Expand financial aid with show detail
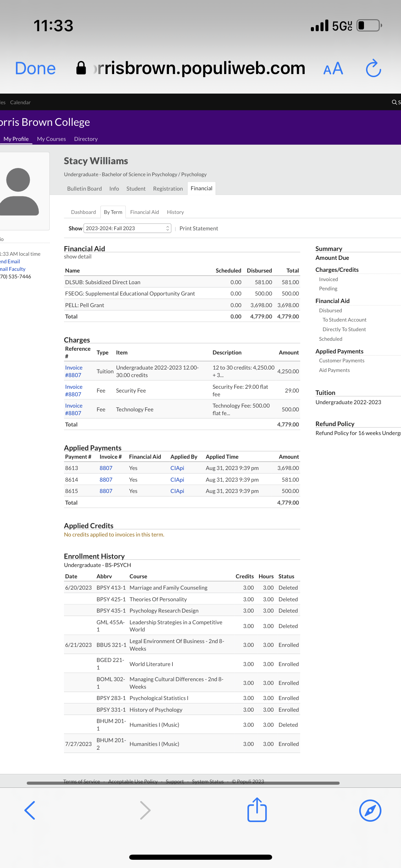The height and width of the screenshot is (868, 401). [x=78, y=256]
